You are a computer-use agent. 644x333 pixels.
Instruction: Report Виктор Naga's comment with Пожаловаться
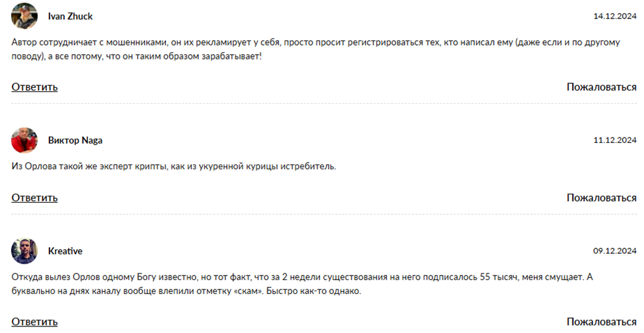point(602,198)
